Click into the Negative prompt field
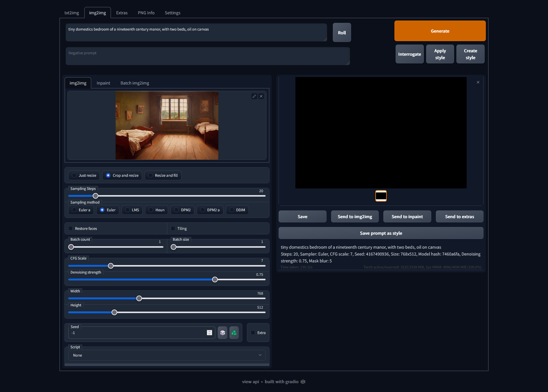The width and height of the screenshot is (548, 392). [x=207, y=56]
